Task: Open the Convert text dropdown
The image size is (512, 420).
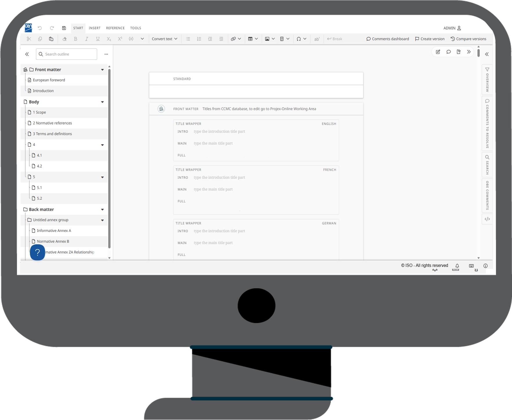Action: (164, 39)
